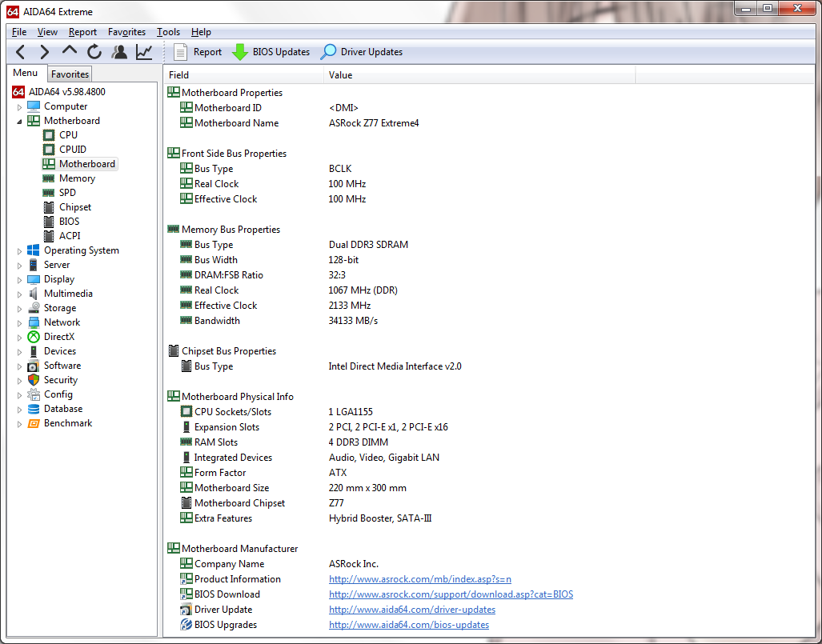Click the Devices icon in the tree
The width and height of the screenshot is (822, 644).
click(x=34, y=351)
